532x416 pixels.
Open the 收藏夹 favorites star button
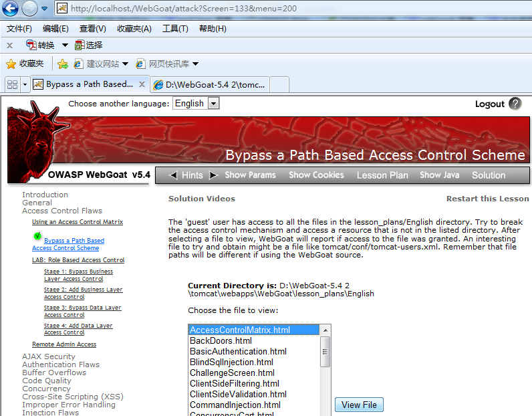tap(25, 64)
